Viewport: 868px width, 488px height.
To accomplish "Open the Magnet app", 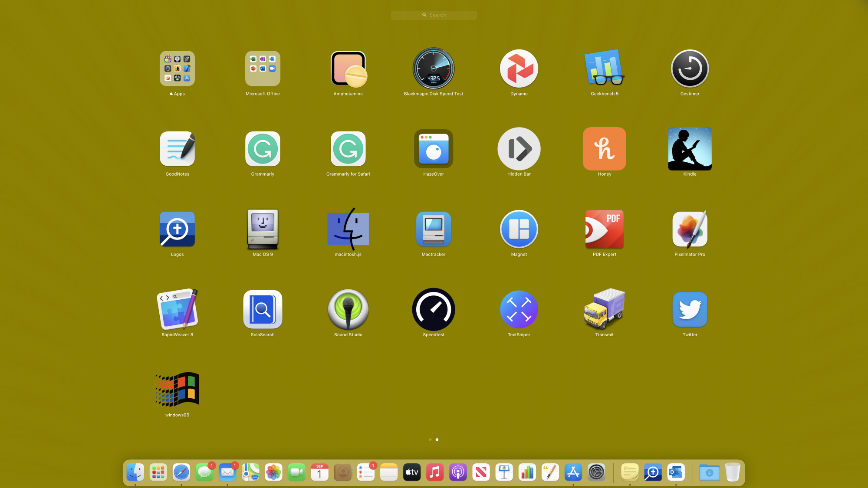I will click(x=519, y=229).
